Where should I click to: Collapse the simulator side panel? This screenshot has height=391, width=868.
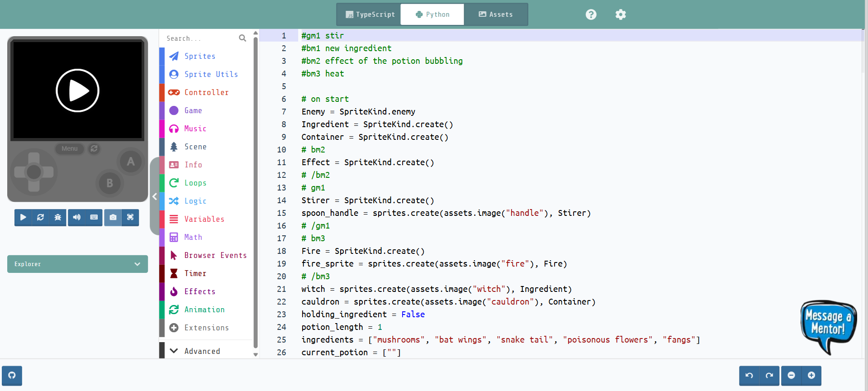click(x=155, y=196)
